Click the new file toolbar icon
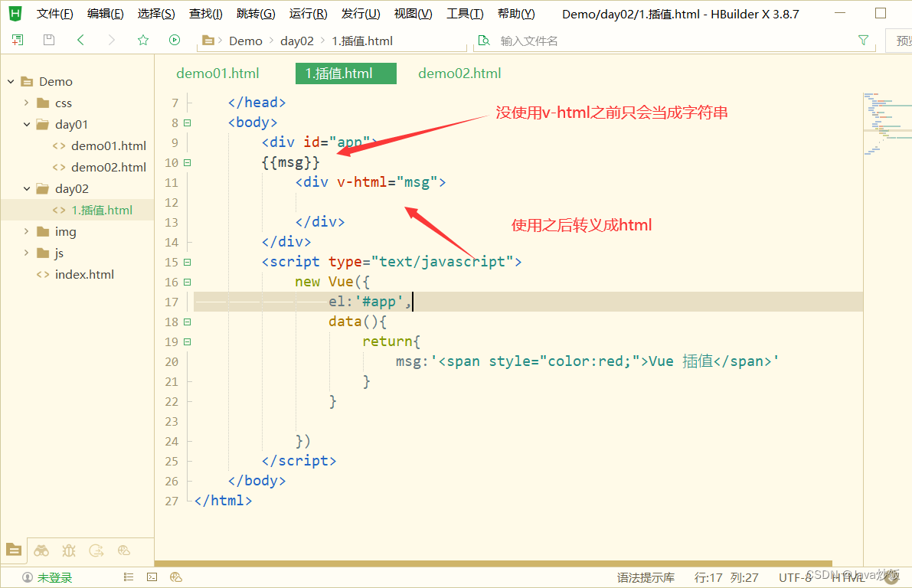The height and width of the screenshot is (588, 912). coord(18,40)
